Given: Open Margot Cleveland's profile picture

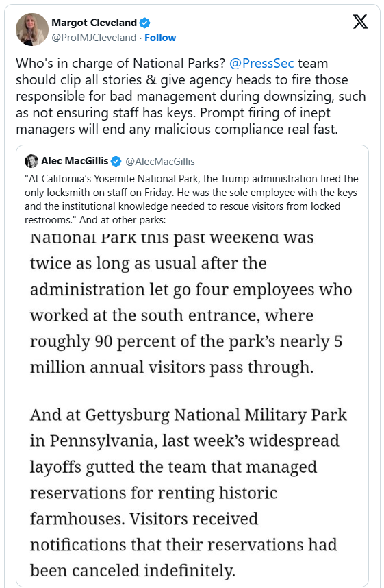Looking at the screenshot, I should click(x=32, y=29).
